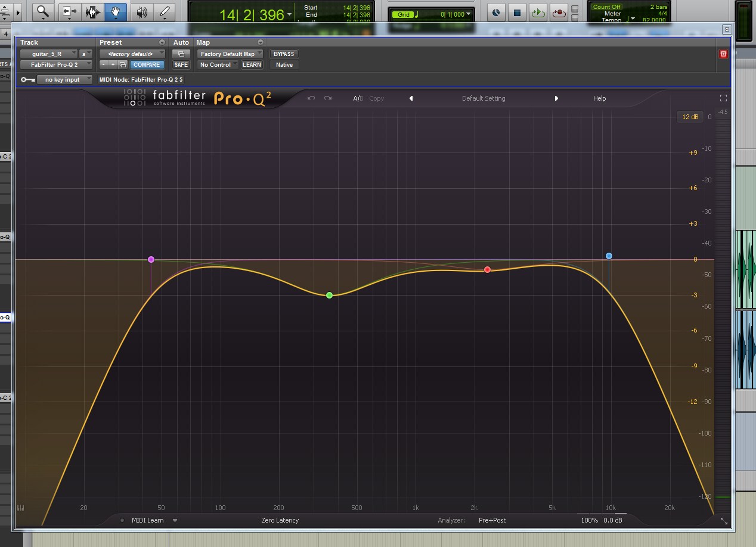Go to next preset with right arrow
The width and height of the screenshot is (756, 547).
tap(556, 98)
